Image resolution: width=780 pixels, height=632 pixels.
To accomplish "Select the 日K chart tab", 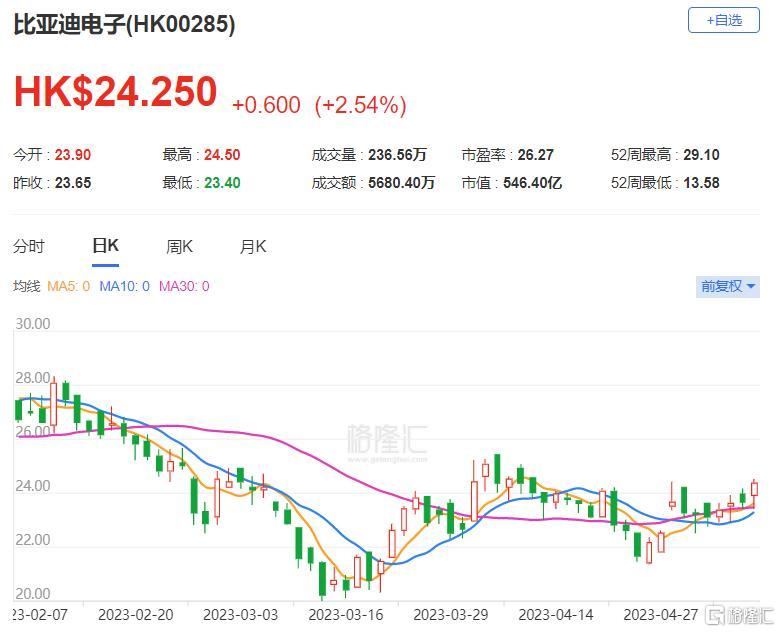I will (105, 246).
